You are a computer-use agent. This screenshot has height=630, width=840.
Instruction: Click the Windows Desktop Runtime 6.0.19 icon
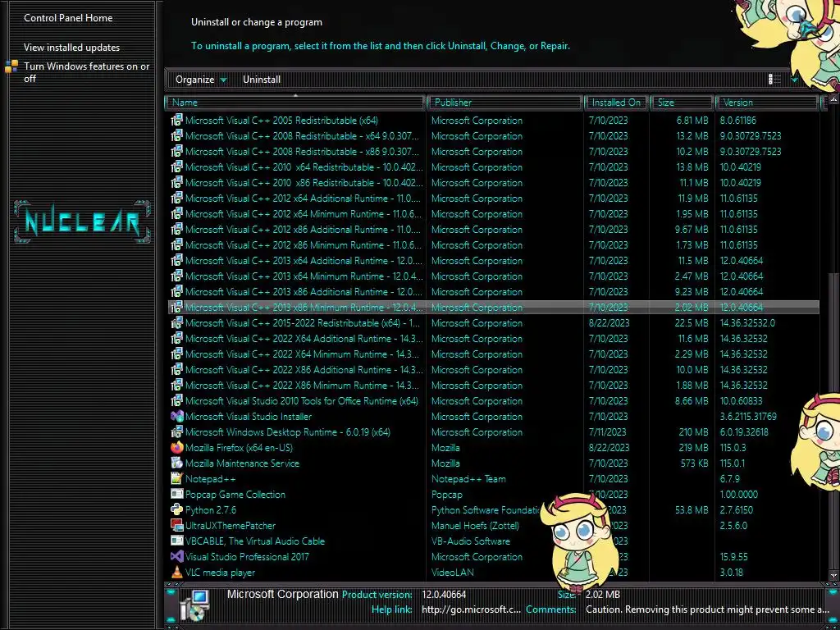click(x=177, y=431)
